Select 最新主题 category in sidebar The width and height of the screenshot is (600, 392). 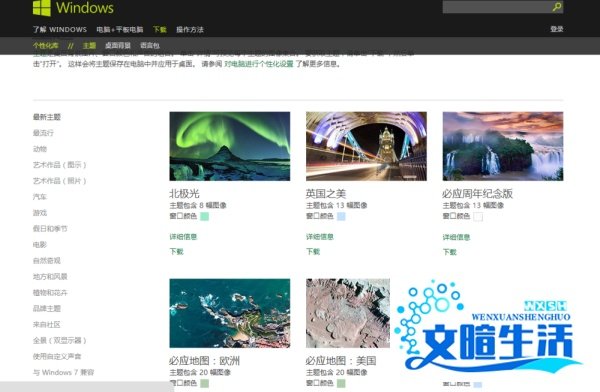47,117
